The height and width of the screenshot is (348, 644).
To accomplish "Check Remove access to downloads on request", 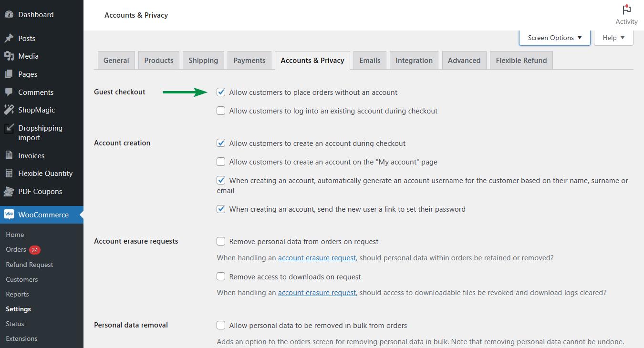I will click(221, 277).
